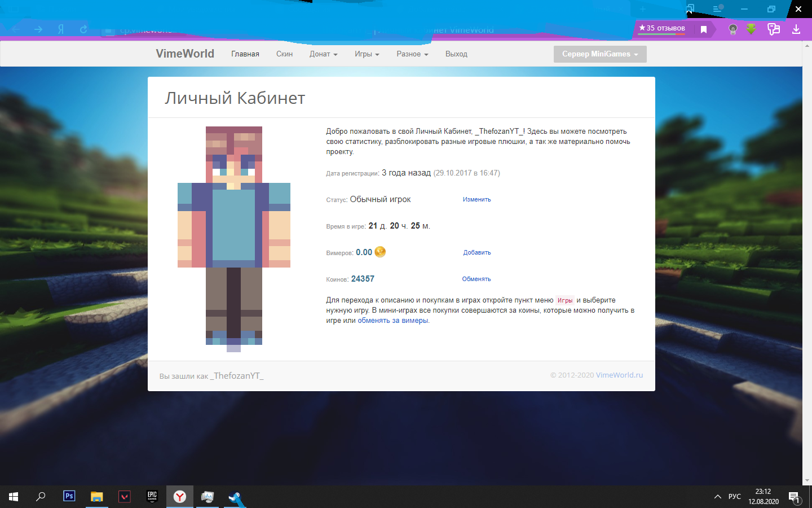Click registration date 29.10.2017 в 16:47
The width and height of the screenshot is (812, 508).
(x=466, y=173)
